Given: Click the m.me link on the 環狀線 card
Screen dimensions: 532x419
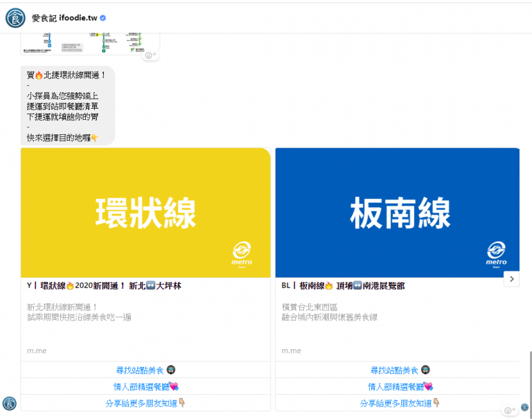Looking at the screenshot, I should (37, 351).
